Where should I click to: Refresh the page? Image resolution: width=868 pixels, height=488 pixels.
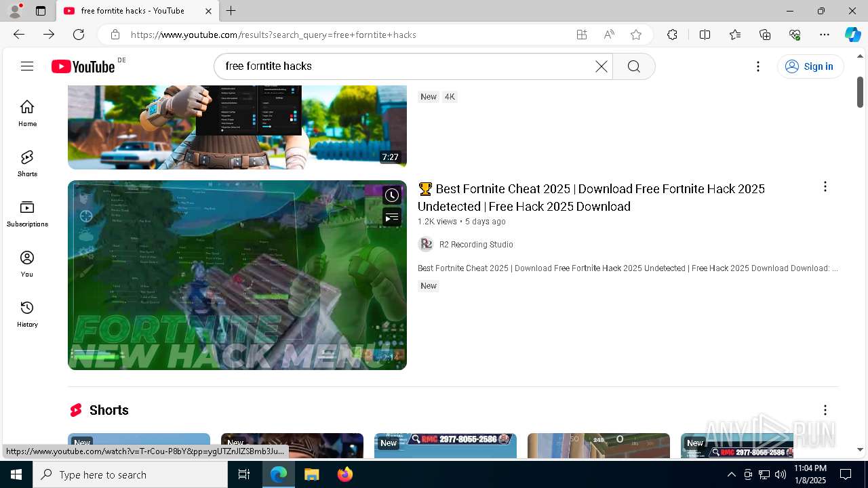point(79,35)
